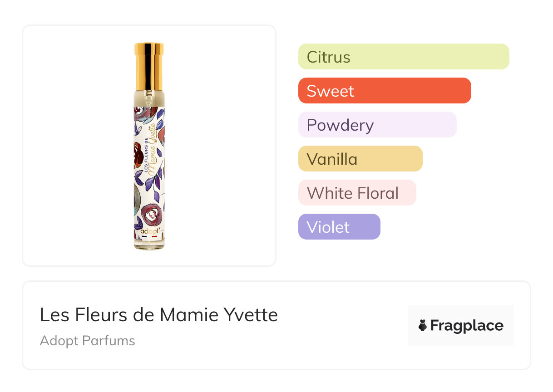This screenshot has width=553, height=392.
Task: Click the Citrus accord bar
Action: (403, 57)
